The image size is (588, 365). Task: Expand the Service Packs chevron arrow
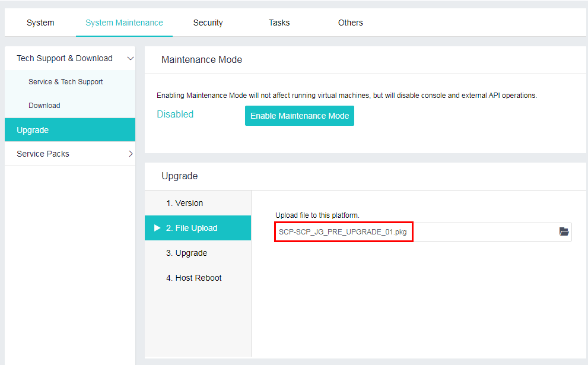(x=131, y=154)
